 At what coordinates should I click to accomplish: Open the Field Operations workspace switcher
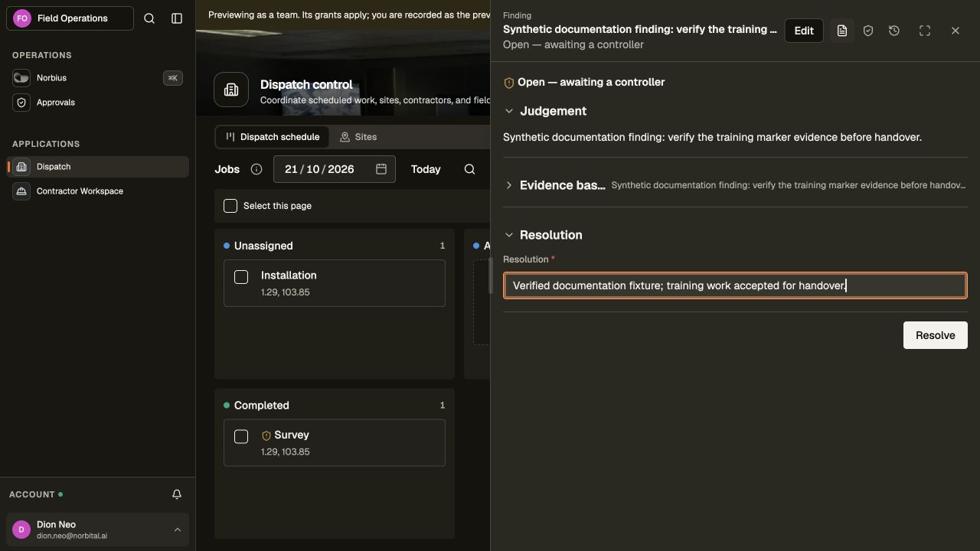[x=70, y=18]
